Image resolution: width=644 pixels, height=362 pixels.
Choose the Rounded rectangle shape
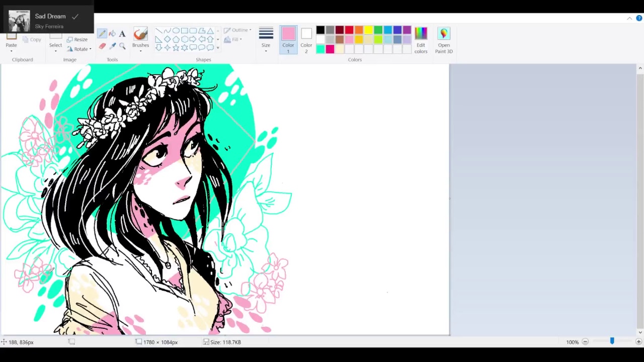[193, 31]
